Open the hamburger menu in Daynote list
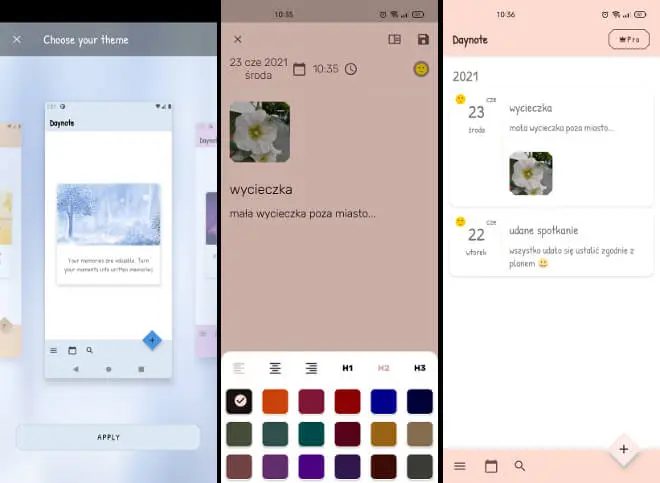Viewport: 660px width, 483px height. tap(460, 466)
